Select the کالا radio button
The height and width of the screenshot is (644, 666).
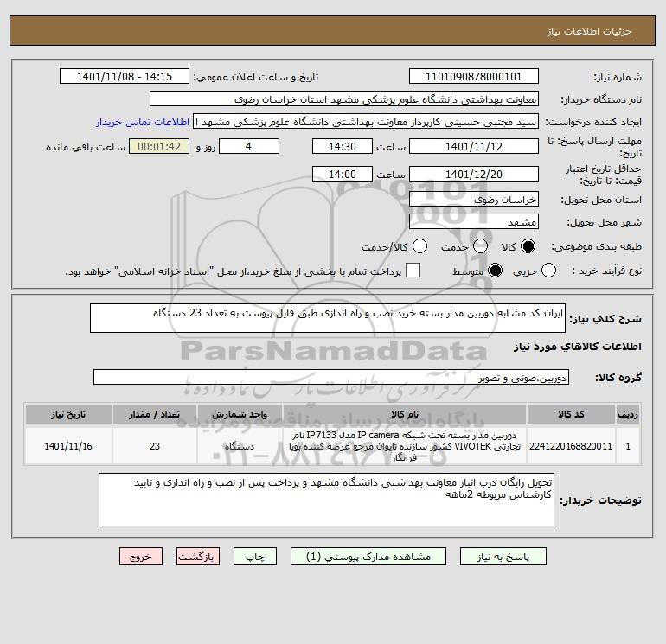click(x=528, y=246)
